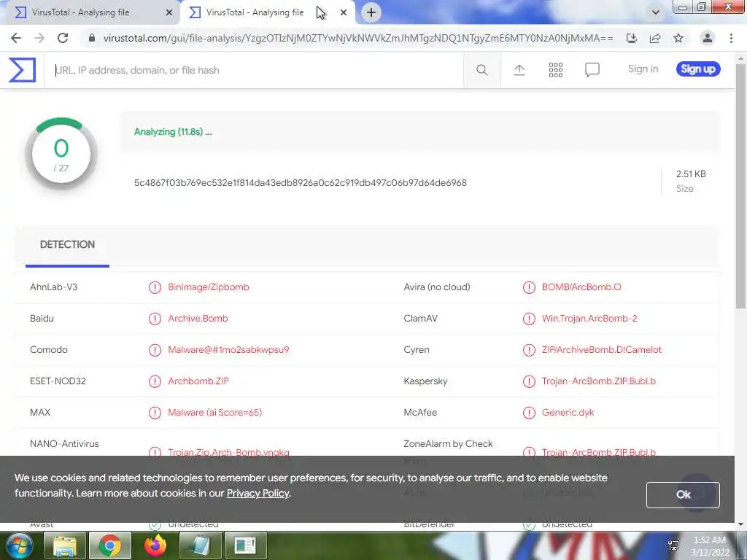Open the Privacy Policy link
Viewport: 747px width, 560px height.
[258, 494]
